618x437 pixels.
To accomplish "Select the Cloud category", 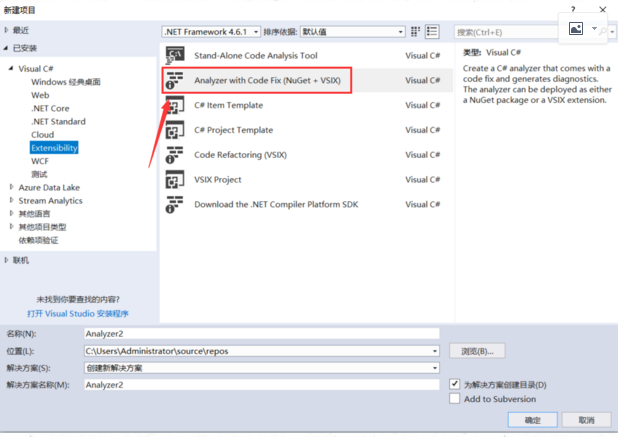I will click(43, 135).
